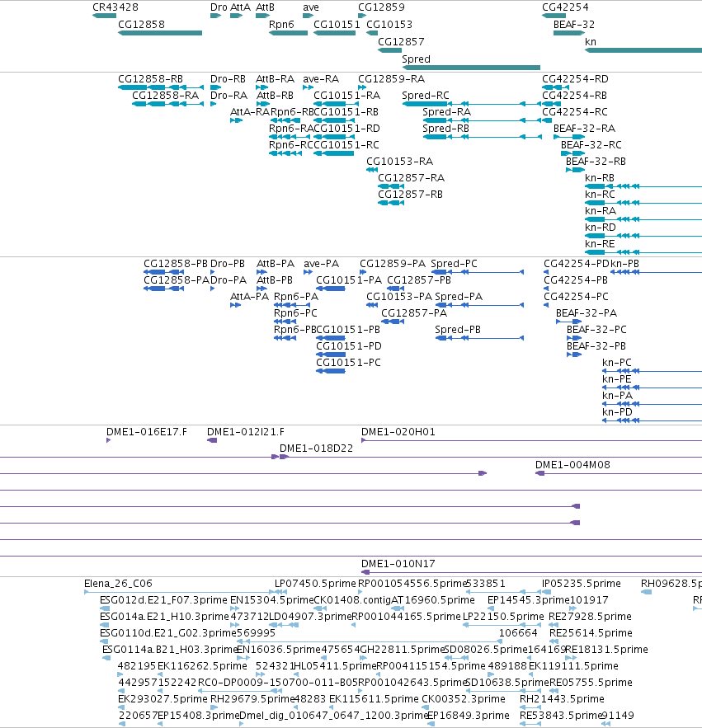Select protein ave-PA
This screenshot has height=728, width=702.
click(322, 264)
